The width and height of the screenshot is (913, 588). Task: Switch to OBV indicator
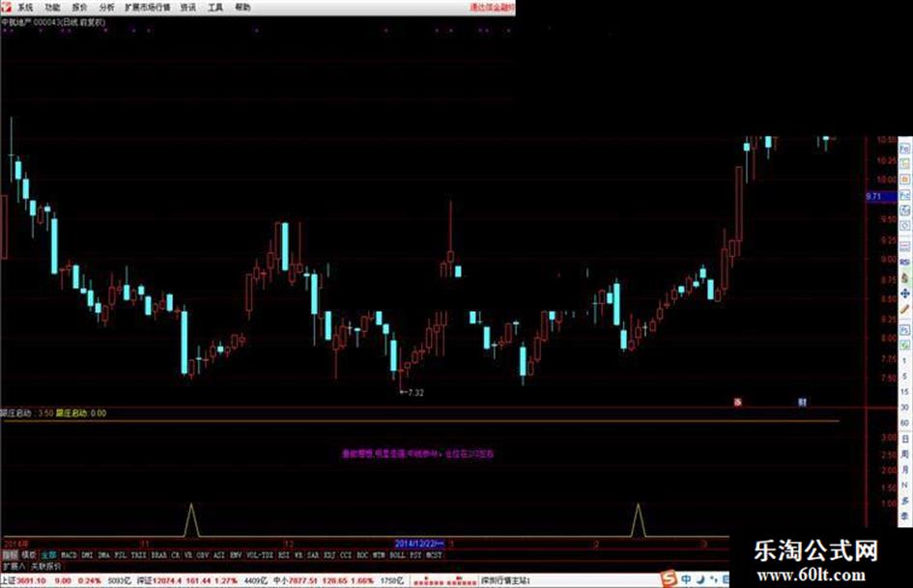click(202, 555)
